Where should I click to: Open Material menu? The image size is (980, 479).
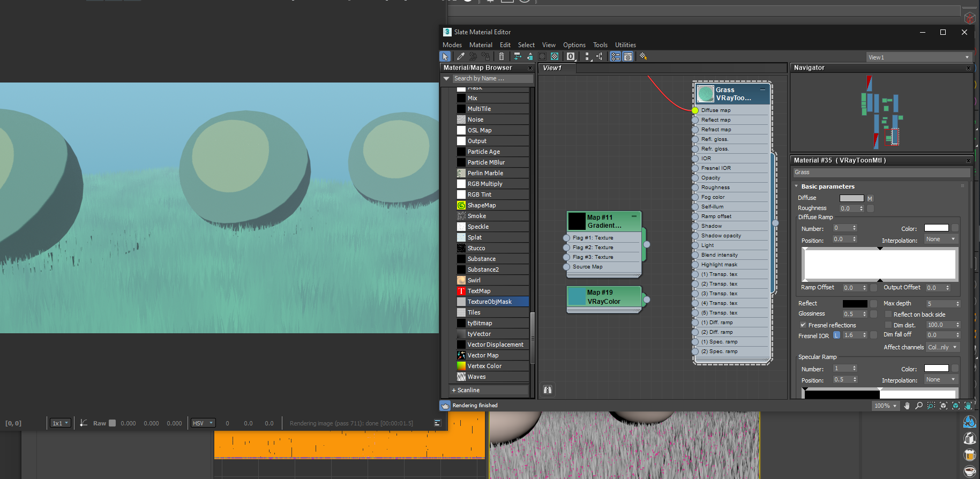point(481,45)
